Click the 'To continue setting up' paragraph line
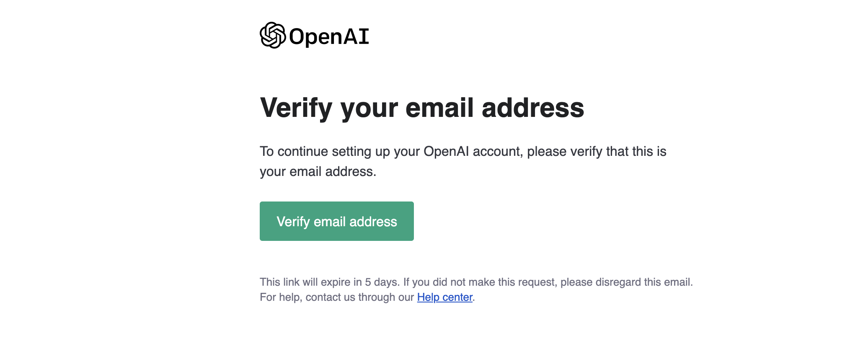 pos(463,151)
